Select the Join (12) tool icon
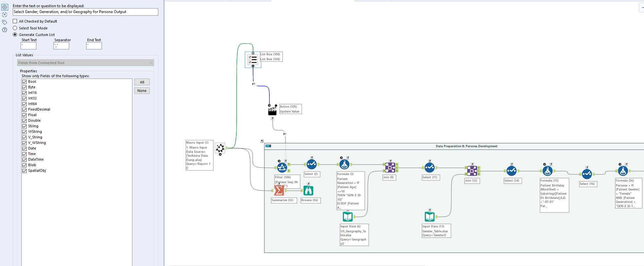 click(x=472, y=171)
